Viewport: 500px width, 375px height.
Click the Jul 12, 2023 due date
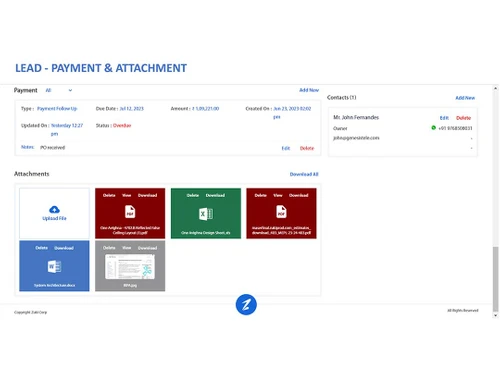132,109
